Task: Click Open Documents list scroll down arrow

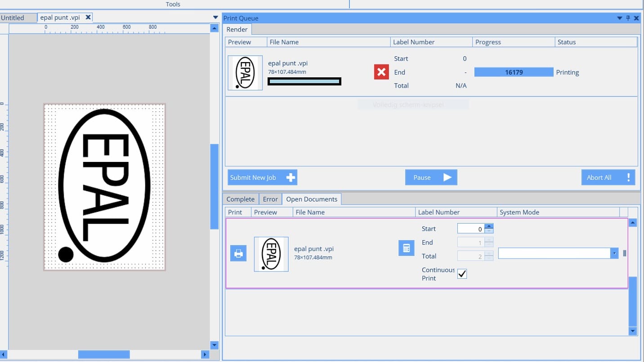Action: (x=633, y=331)
